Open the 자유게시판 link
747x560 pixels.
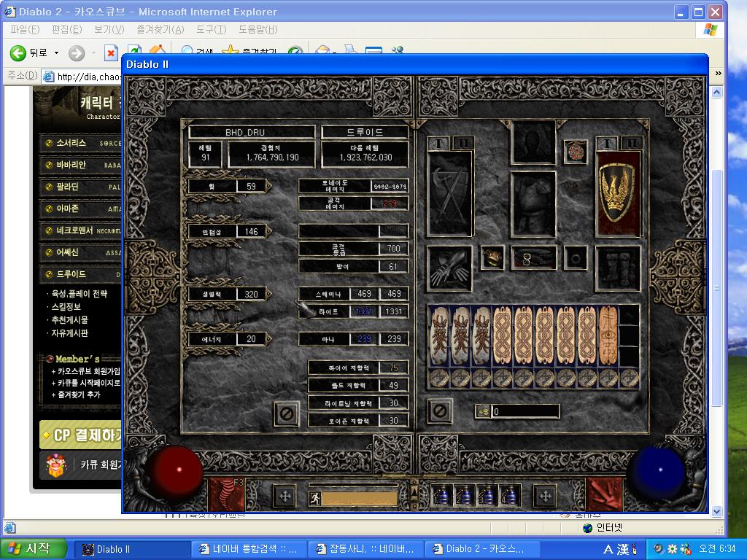[x=69, y=333]
